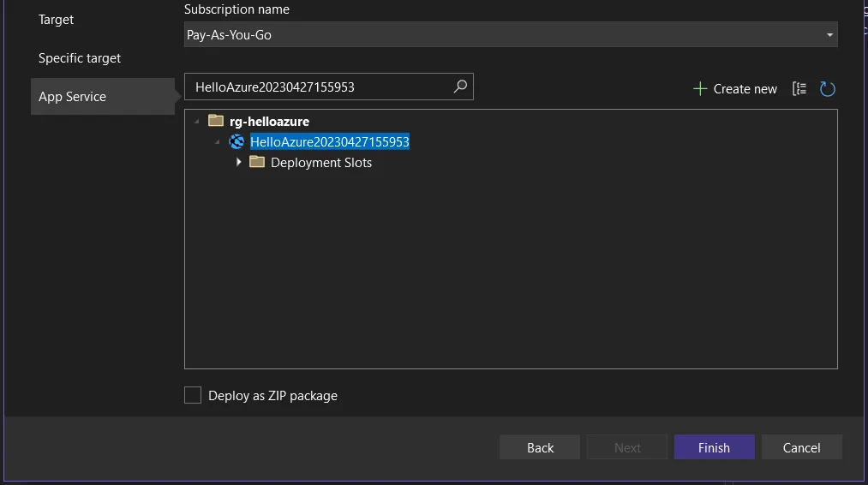Click the Finish button
The height and width of the screenshot is (485, 868).
[x=714, y=447]
